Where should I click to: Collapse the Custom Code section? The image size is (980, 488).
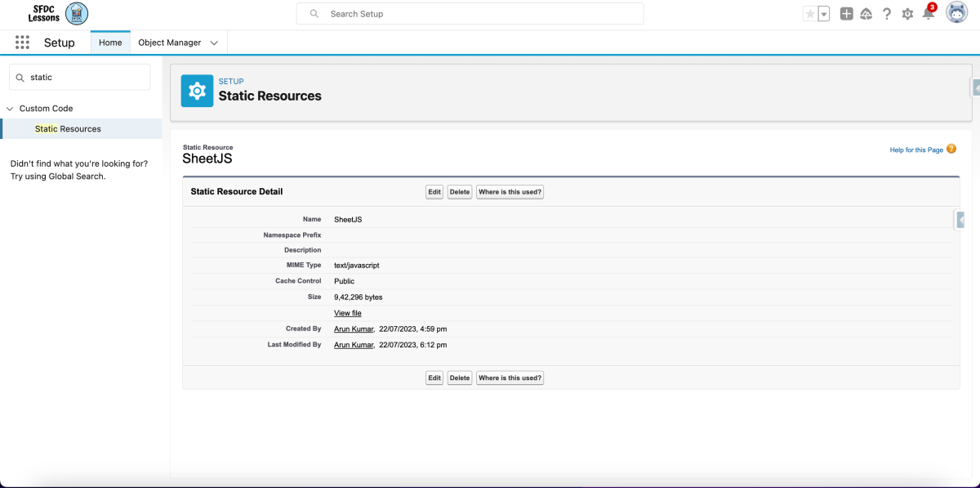(10, 109)
